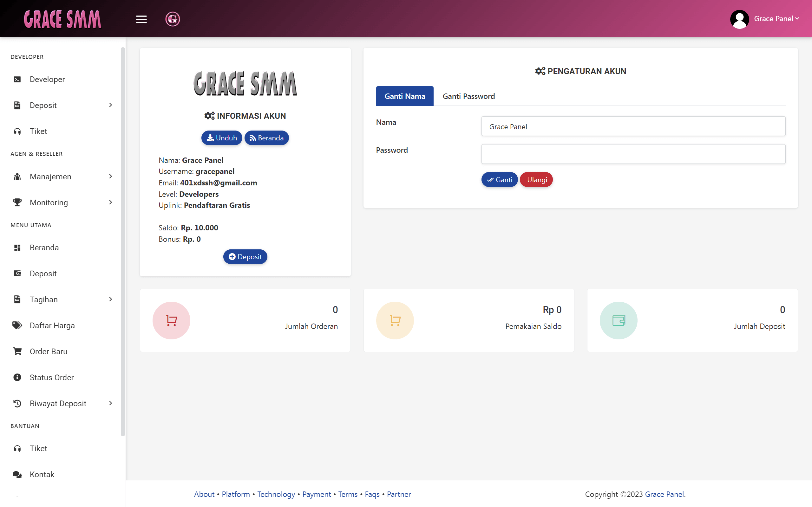
Task: Open the Terms link in the footer
Action: (x=348, y=494)
